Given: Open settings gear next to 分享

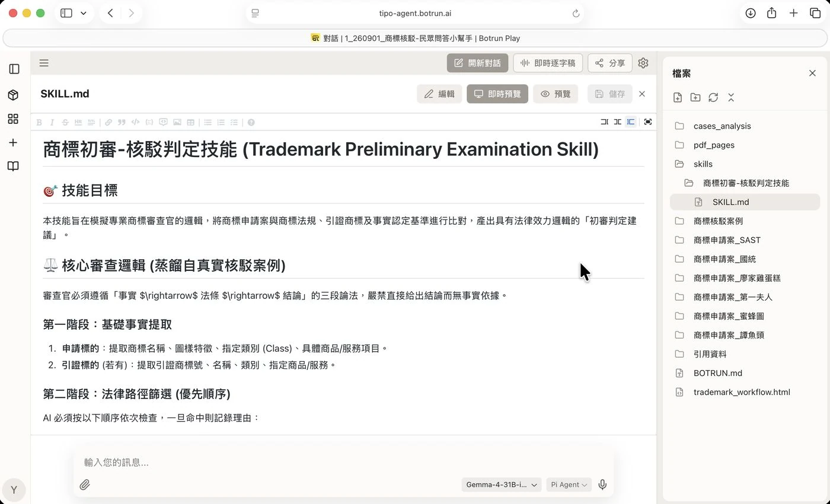Looking at the screenshot, I should pyautogui.click(x=643, y=63).
